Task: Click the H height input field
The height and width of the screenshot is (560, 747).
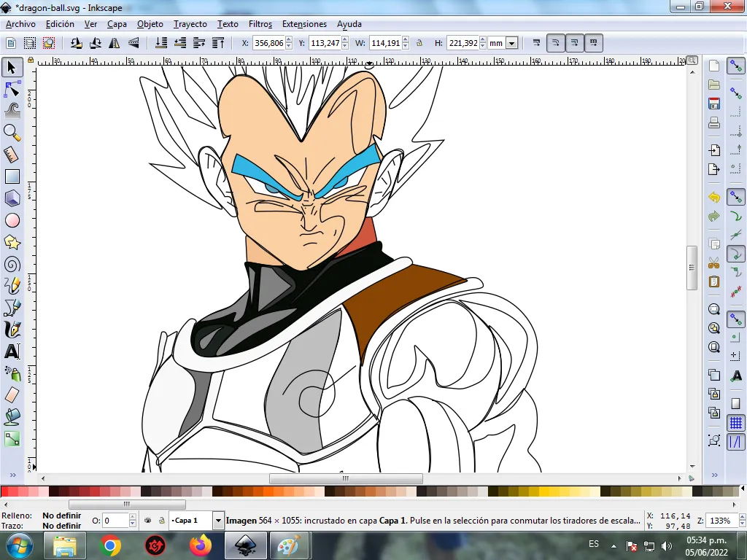Action: pyautogui.click(x=462, y=43)
